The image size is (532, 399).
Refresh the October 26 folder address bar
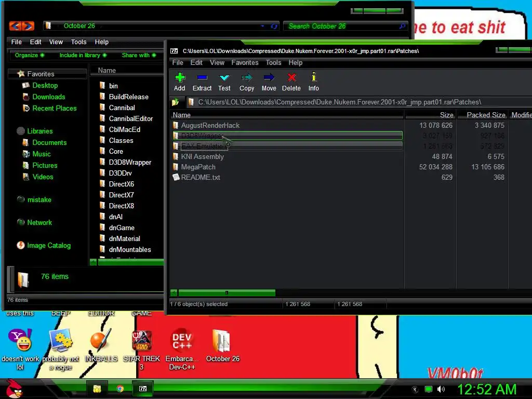point(274,26)
